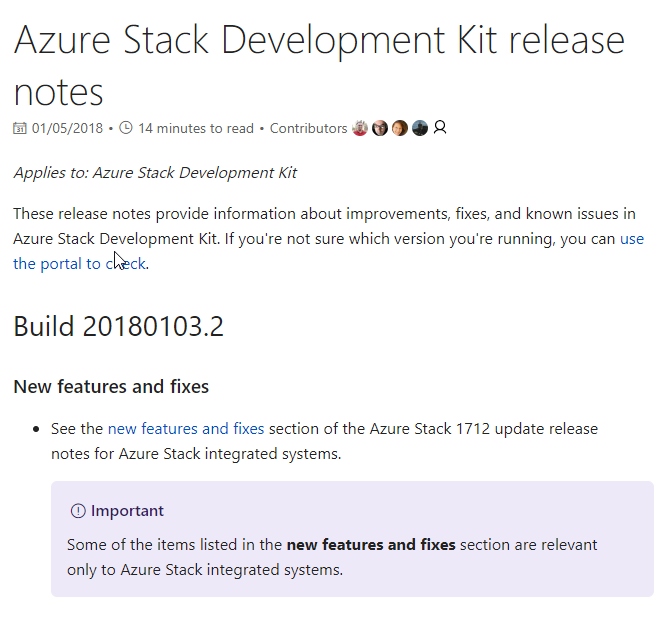Click the Important alert exclamation icon
The height and width of the screenshot is (623, 665).
(78, 511)
